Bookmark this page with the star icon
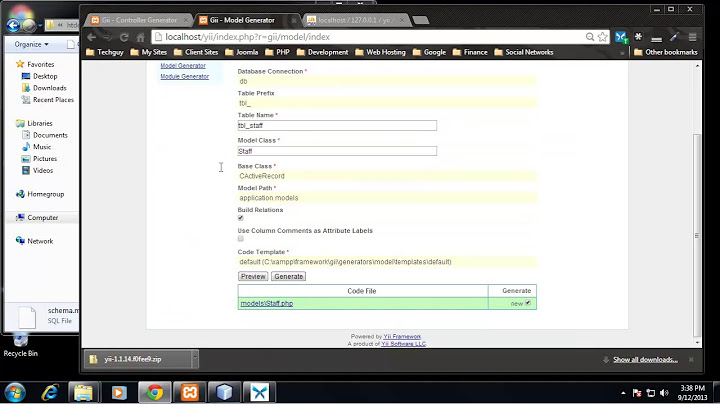Image resolution: width=720 pixels, height=404 pixels. (602, 37)
